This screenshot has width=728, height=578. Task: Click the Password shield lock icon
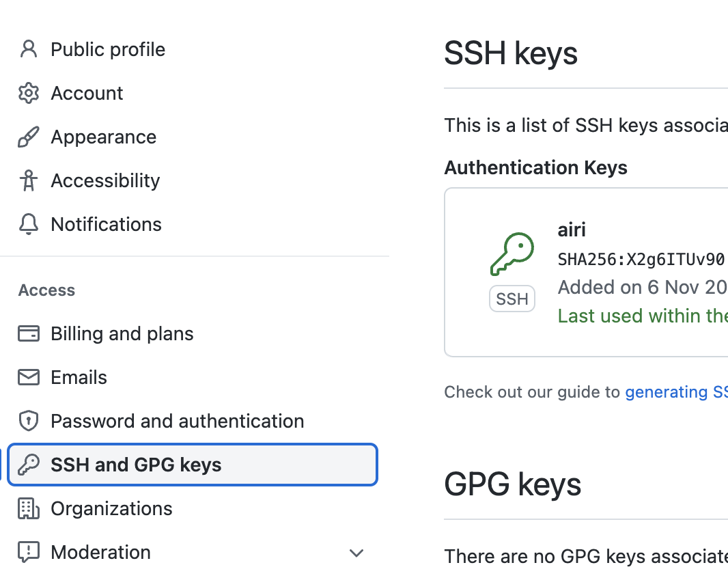tap(28, 421)
